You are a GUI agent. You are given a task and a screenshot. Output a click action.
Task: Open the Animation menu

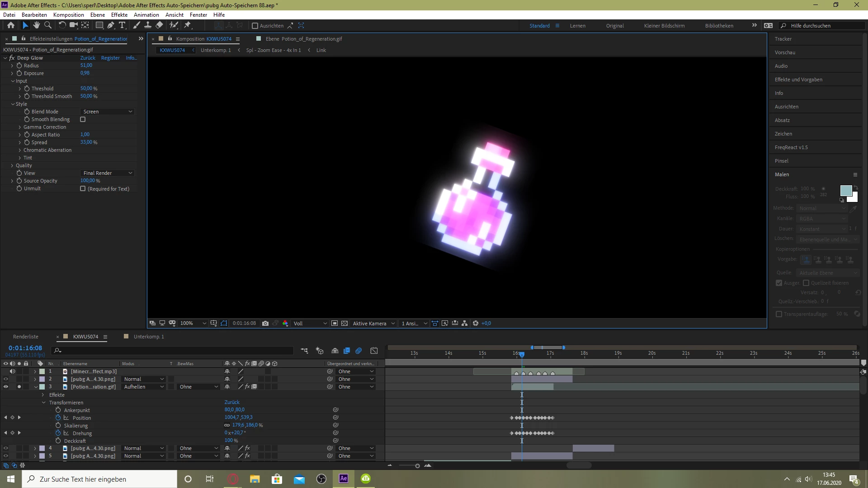tap(146, 15)
